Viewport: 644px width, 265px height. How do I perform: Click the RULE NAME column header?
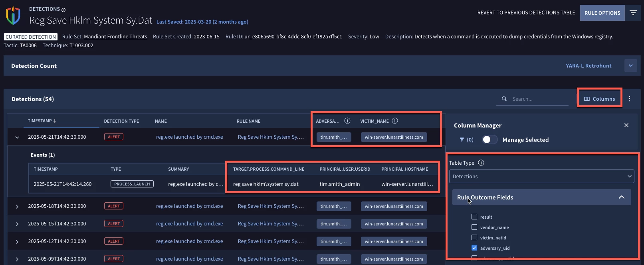248,121
